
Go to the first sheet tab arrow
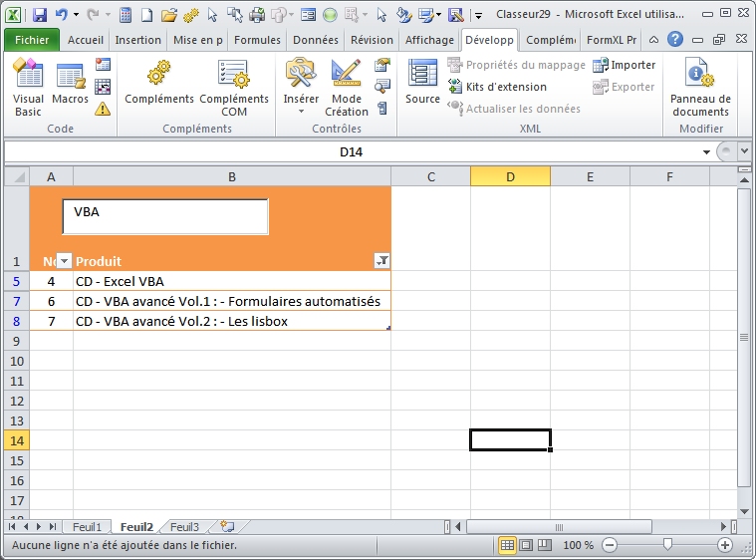[12, 527]
